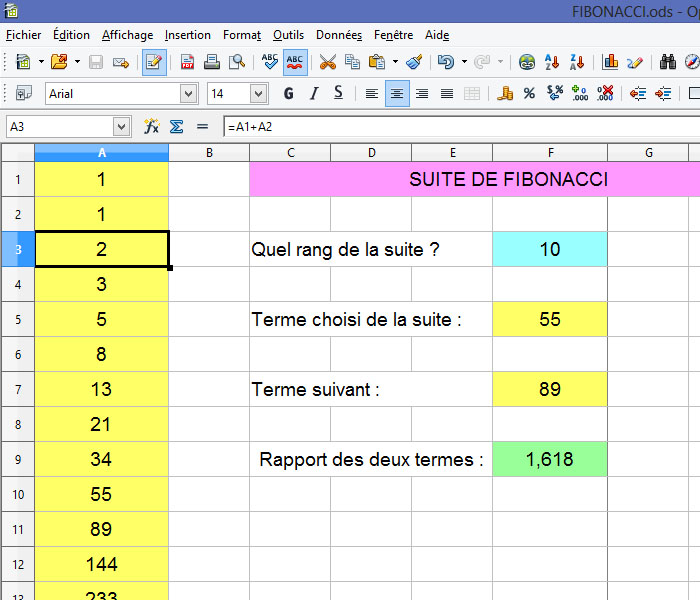Click Merge Cells icon
The height and width of the screenshot is (600, 700).
(x=472, y=93)
